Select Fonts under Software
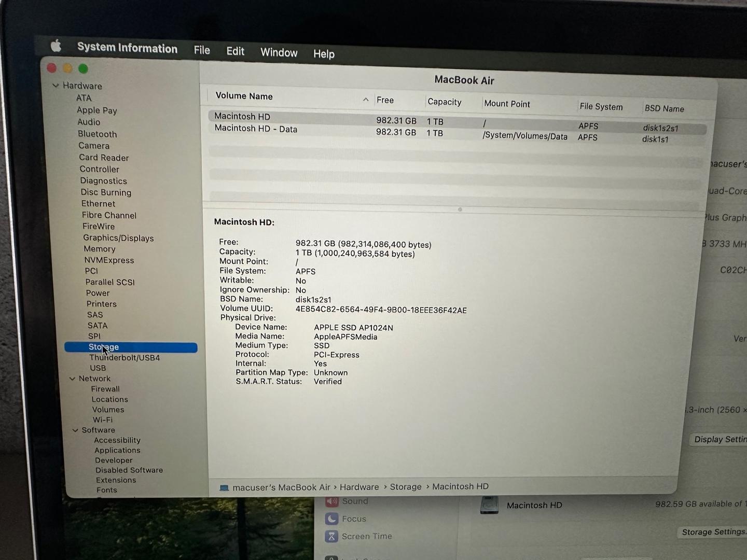This screenshot has width=747, height=560. coord(106,490)
